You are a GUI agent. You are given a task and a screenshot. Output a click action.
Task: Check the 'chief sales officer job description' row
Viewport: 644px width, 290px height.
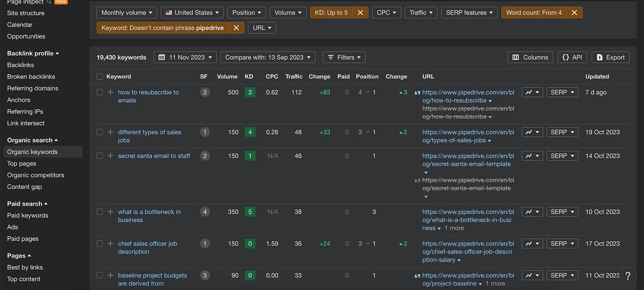pyautogui.click(x=100, y=244)
